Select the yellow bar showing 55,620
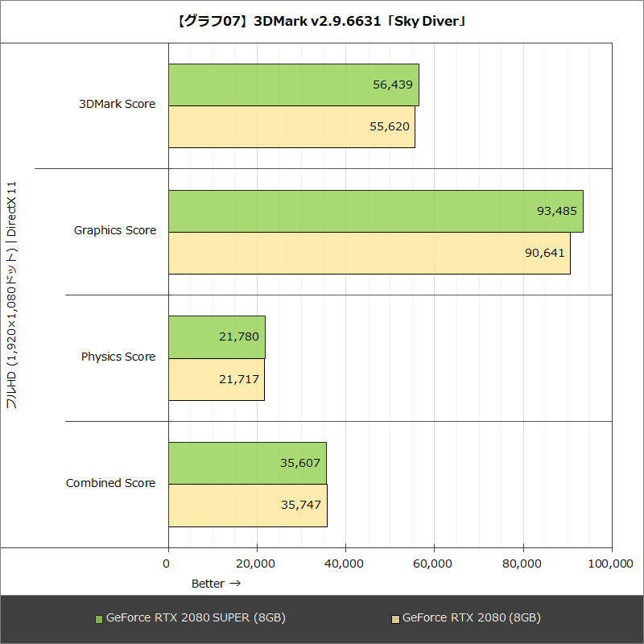644x644 pixels. [290, 126]
